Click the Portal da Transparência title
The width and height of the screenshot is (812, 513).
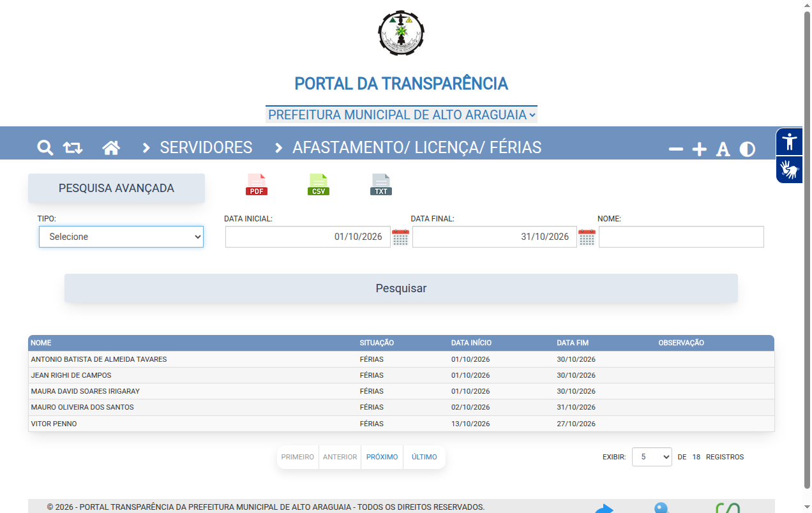pyautogui.click(x=401, y=84)
